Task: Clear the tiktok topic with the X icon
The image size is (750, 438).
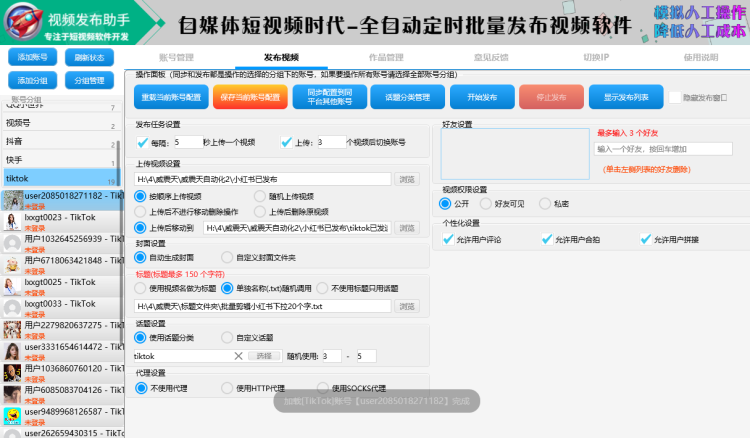Action: (238, 356)
